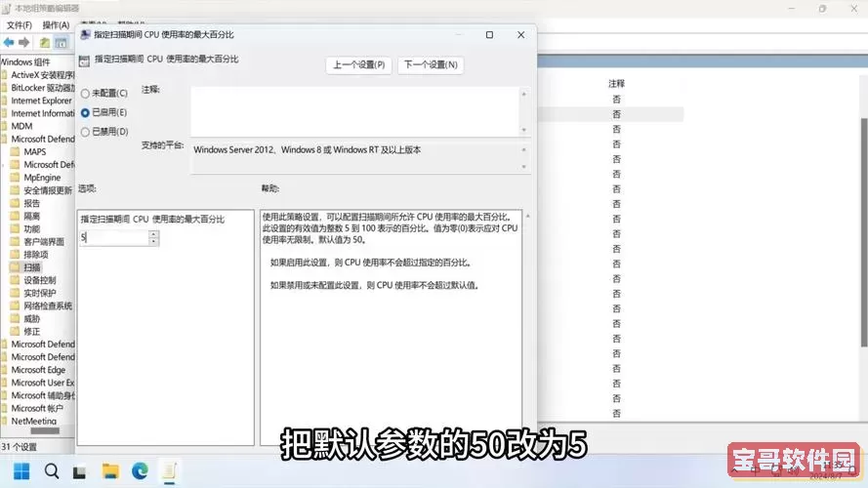Open Task View from the taskbar
The width and height of the screenshot is (868, 488).
tap(80, 472)
